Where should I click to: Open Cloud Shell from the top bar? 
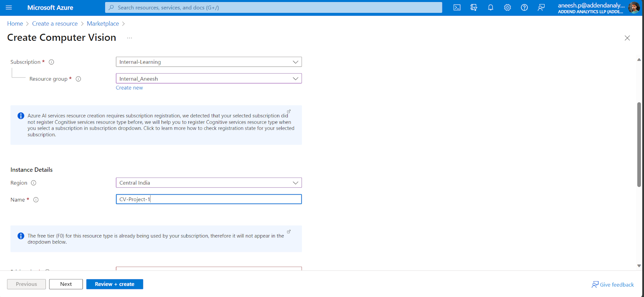click(x=457, y=8)
